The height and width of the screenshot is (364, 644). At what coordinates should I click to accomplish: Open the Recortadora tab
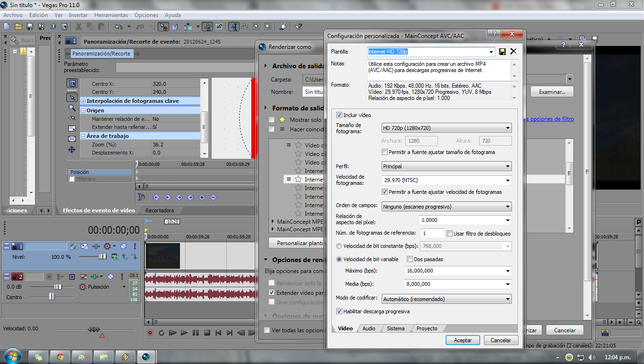pyautogui.click(x=160, y=210)
